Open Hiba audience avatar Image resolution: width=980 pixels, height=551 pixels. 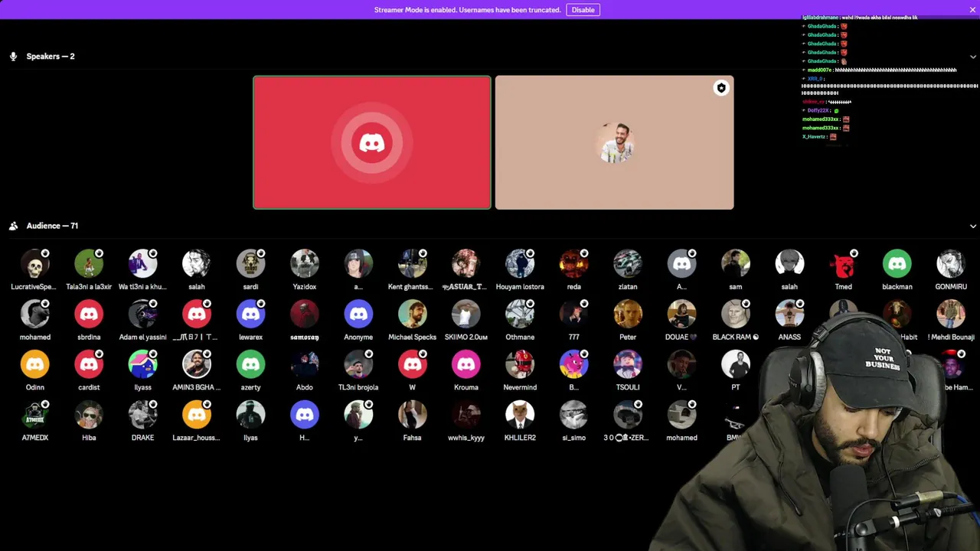89,416
